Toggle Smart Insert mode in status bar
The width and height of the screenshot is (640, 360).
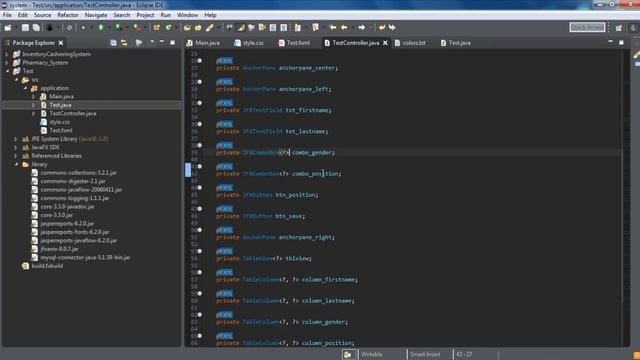[x=424, y=354]
